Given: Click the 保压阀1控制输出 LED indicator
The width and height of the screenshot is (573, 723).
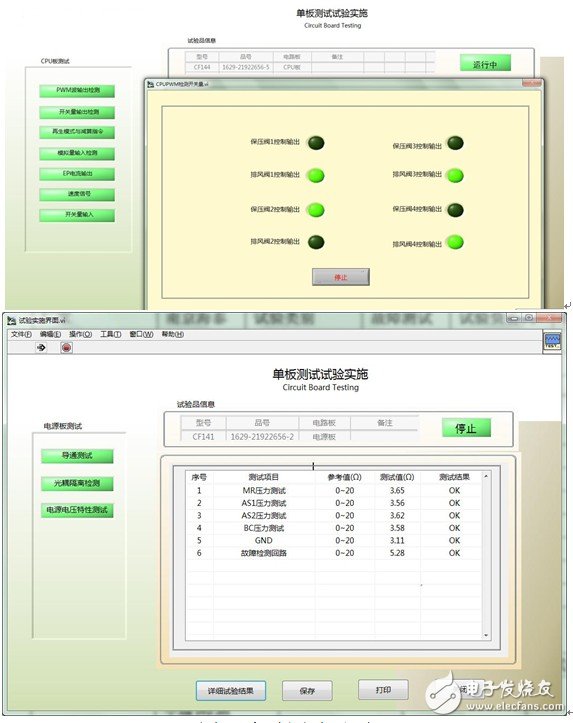Looking at the screenshot, I should coord(316,142).
